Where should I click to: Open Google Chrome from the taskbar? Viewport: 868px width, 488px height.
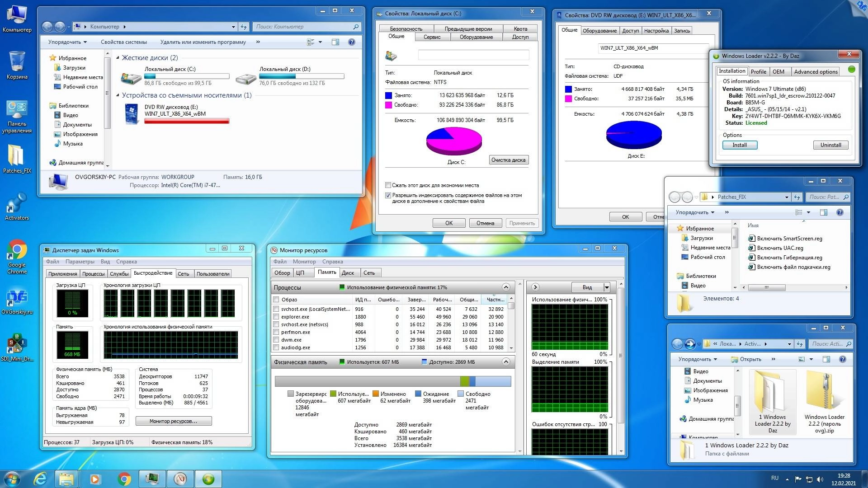pos(123,479)
